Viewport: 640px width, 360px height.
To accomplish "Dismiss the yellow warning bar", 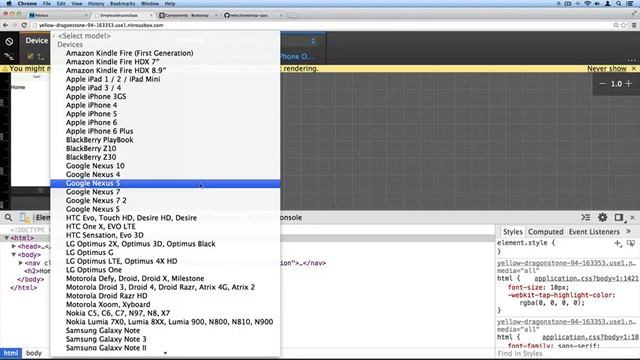I will tap(634, 69).
